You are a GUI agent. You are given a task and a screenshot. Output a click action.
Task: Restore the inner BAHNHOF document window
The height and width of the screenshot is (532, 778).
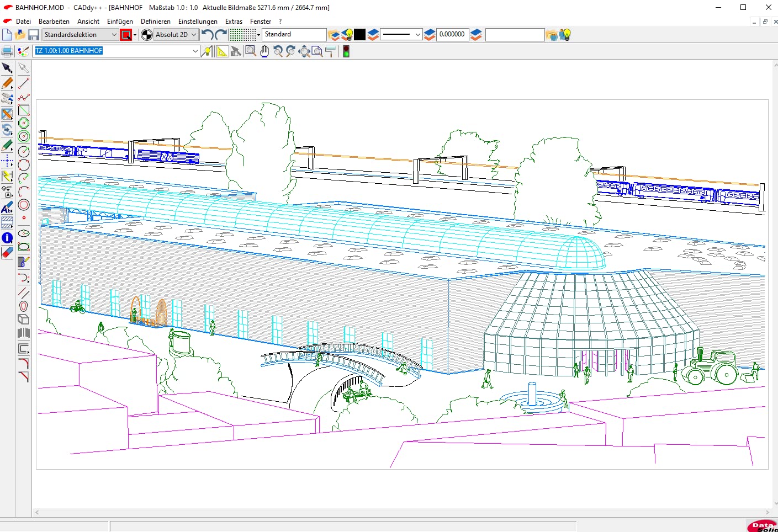(765, 22)
